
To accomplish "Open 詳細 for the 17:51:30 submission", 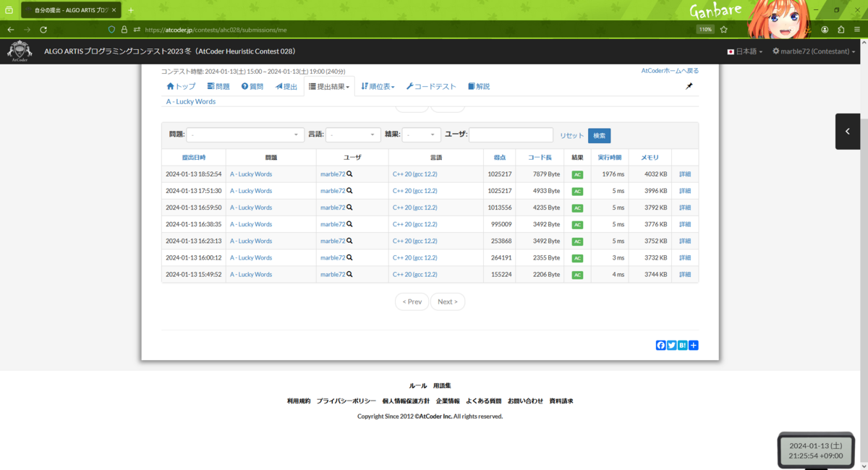I will pos(685,191).
